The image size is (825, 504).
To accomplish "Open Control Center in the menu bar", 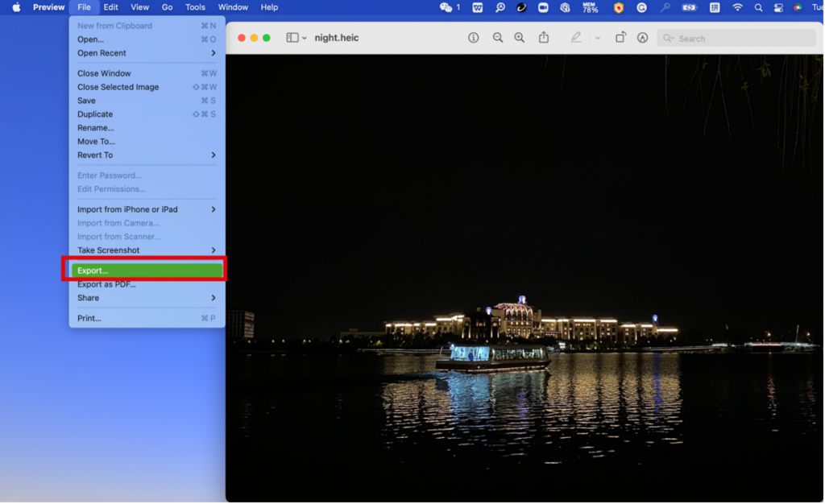I will tap(778, 7).
